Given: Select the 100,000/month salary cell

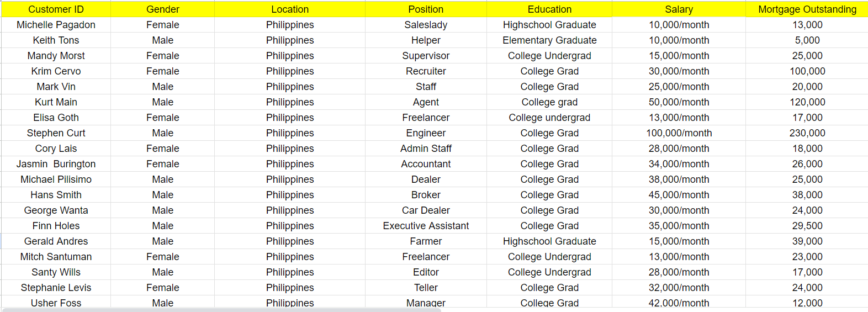Looking at the screenshot, I should 679,133.
